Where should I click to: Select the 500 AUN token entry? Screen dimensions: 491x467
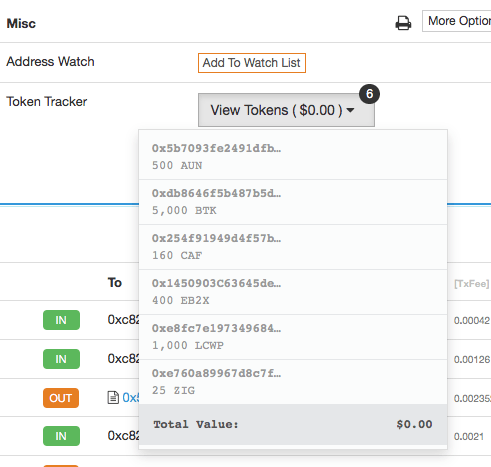click(293, 157)
